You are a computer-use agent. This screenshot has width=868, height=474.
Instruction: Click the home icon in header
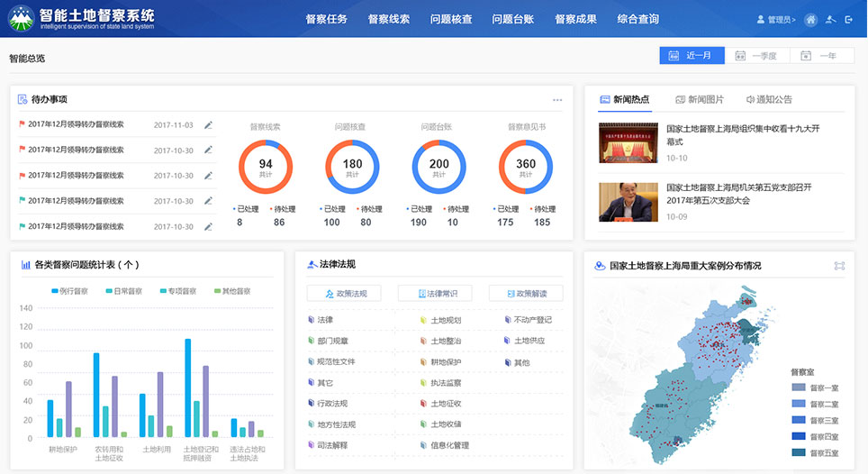pos(811,19)
